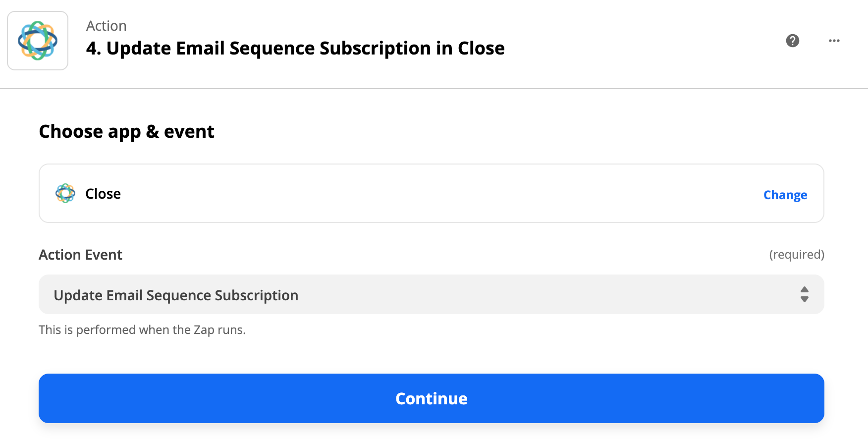
Task: Click the Action label above the step title
Action: click(107, 26)
